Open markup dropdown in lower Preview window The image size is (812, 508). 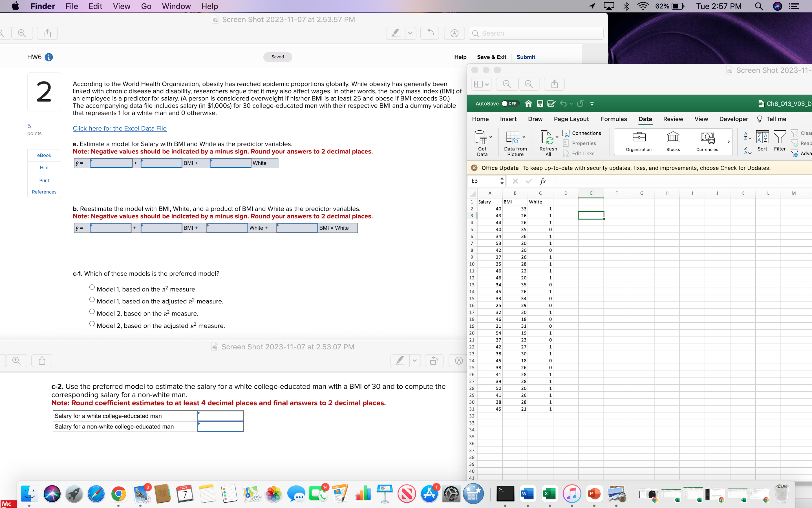(415, 361)
